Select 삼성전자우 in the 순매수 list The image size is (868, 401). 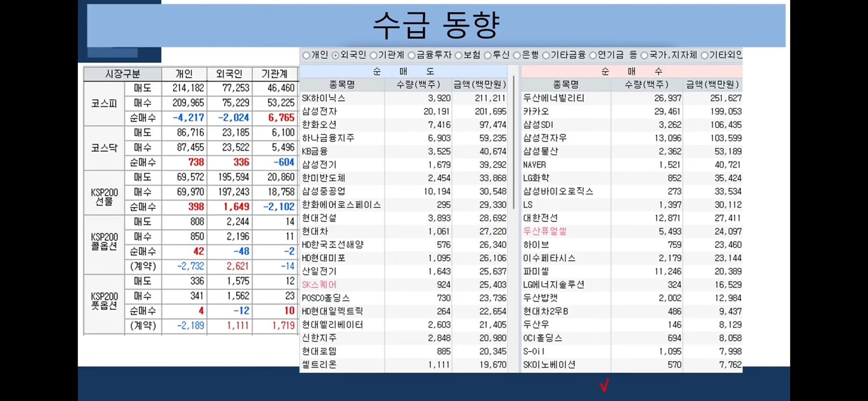(x=545, y=138)
